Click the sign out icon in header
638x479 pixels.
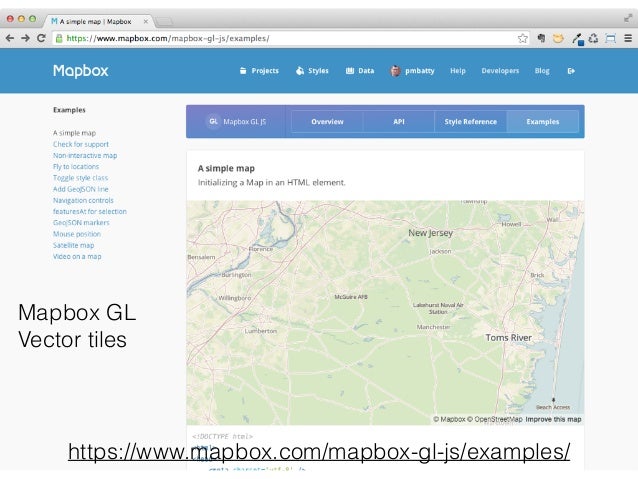click(x=571, y=71)
